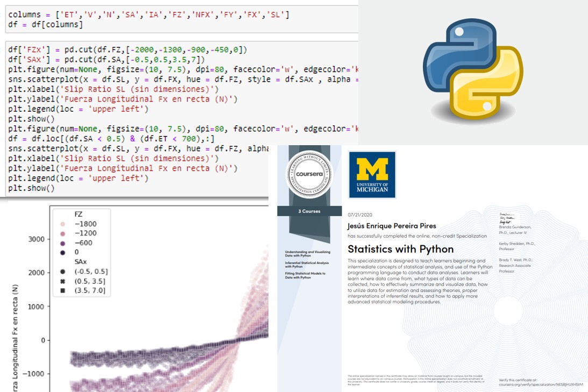Click the 'has successfully completed' line

pos(417,236)
